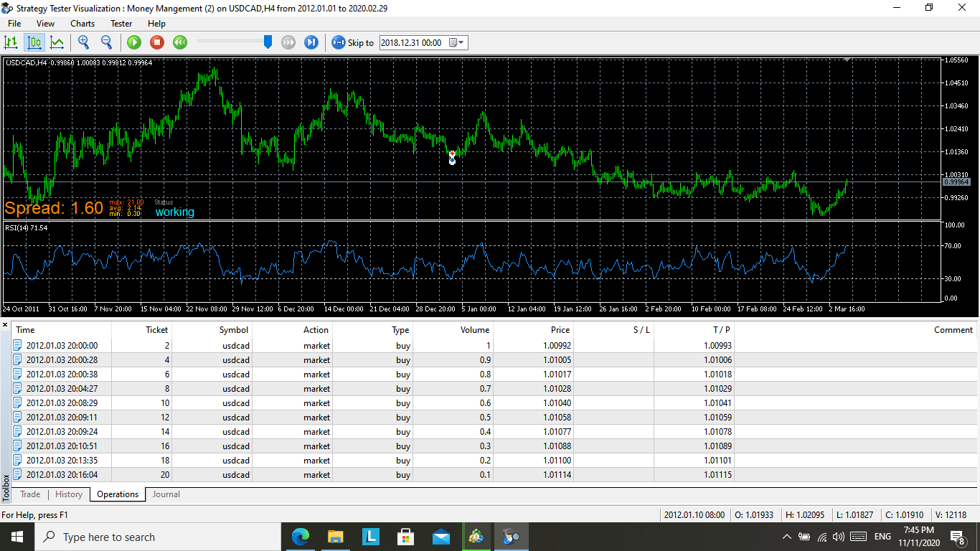Select operation row 2012.01.03 20:08:29
Image resolution: width=980 pixels, height=551 pixels.
(x=495, y=403)
